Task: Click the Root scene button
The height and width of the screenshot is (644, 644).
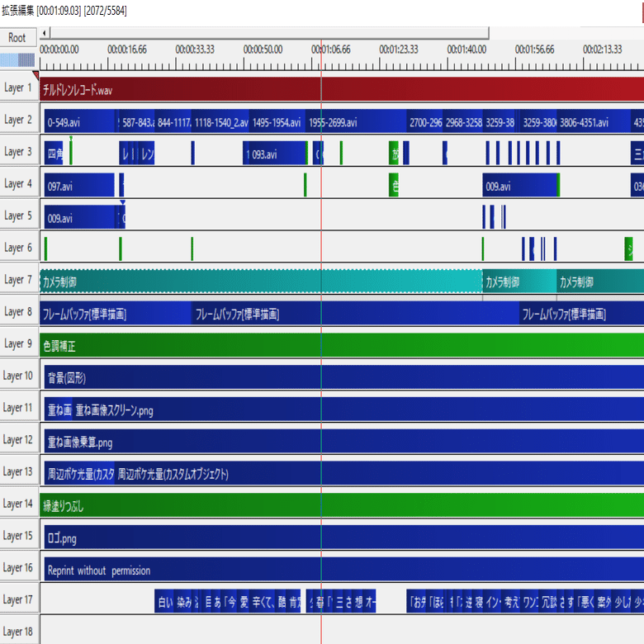Action: pos(18,38)
